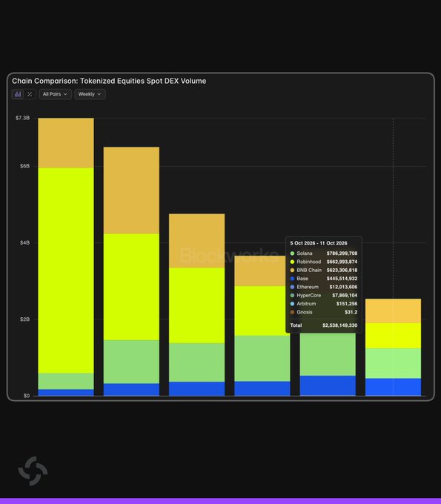Click the Arbitrum light blue dot in tooltip

(292, 303)
